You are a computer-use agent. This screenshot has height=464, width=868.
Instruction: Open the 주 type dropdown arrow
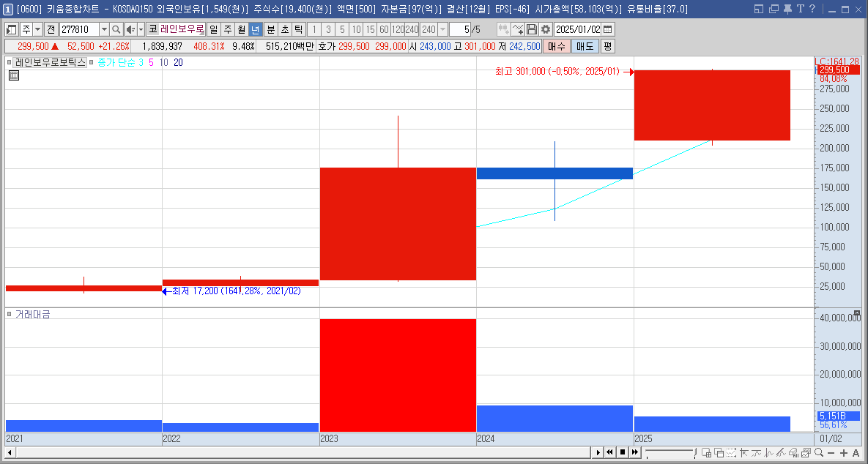(37, 29)
